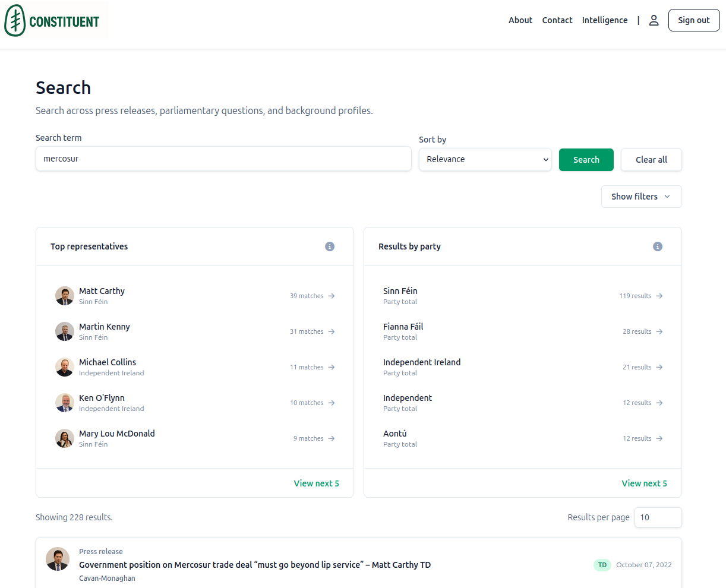Click the arrow beside Ken O'Flynn's 10 matches
The height and width of the screenshot is (588, 726).
point(332,403)
